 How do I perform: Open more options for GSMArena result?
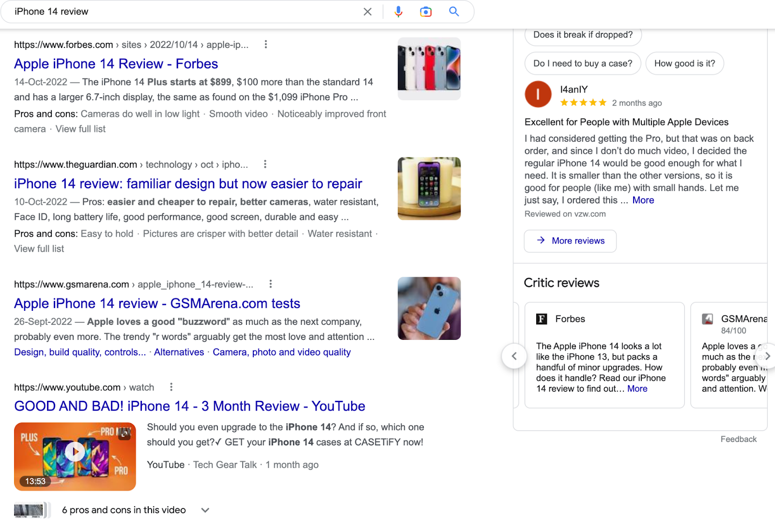tap(270, 284)
